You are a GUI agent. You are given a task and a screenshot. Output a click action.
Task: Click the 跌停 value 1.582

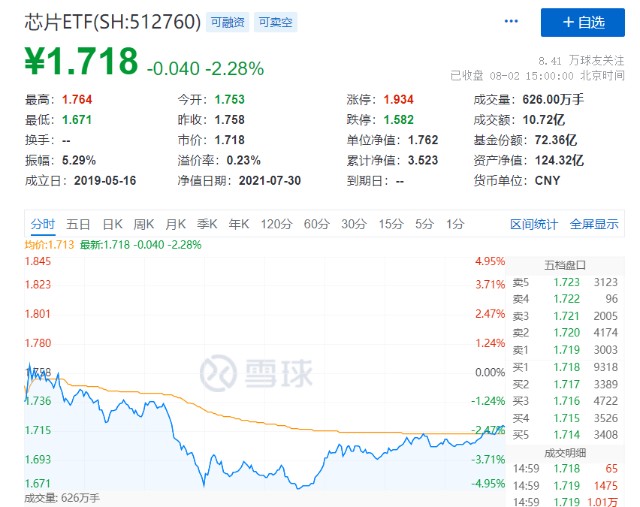click(x=398, y=120)
